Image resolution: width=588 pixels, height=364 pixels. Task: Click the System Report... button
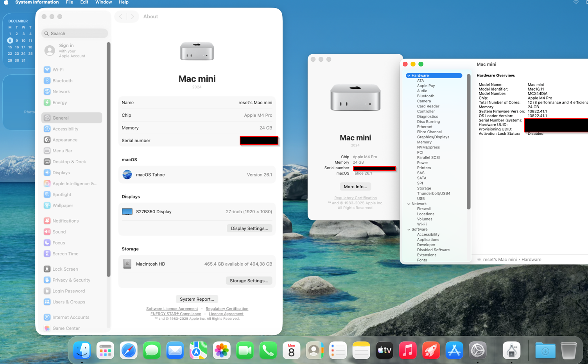click(x=197, y=299)
